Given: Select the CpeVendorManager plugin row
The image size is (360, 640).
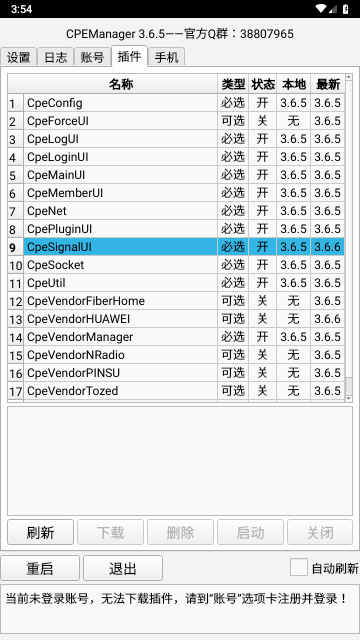Looking at the screenshot, I should 176,337.
